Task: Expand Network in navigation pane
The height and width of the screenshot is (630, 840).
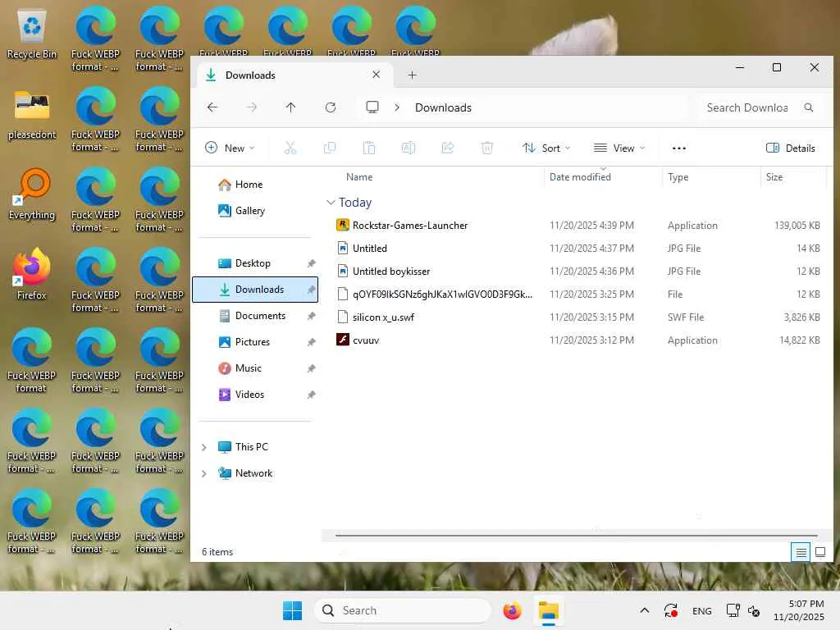Action: [203, 473]
